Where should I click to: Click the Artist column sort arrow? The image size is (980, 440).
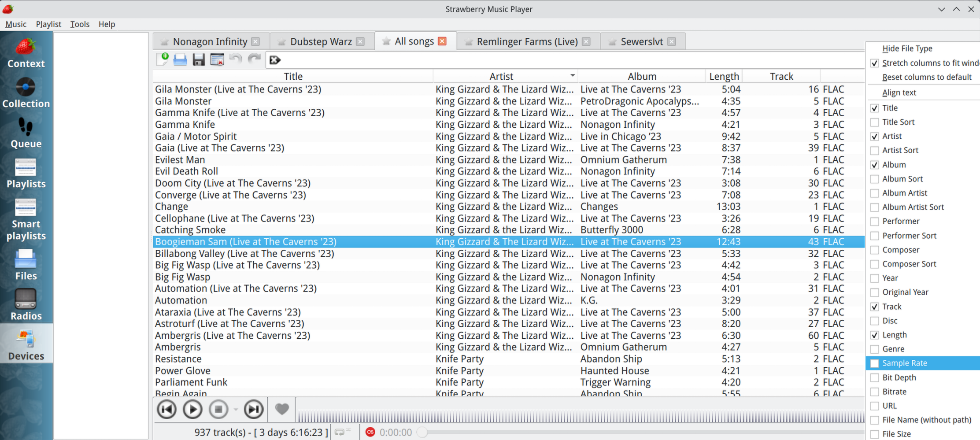point(572,76)
